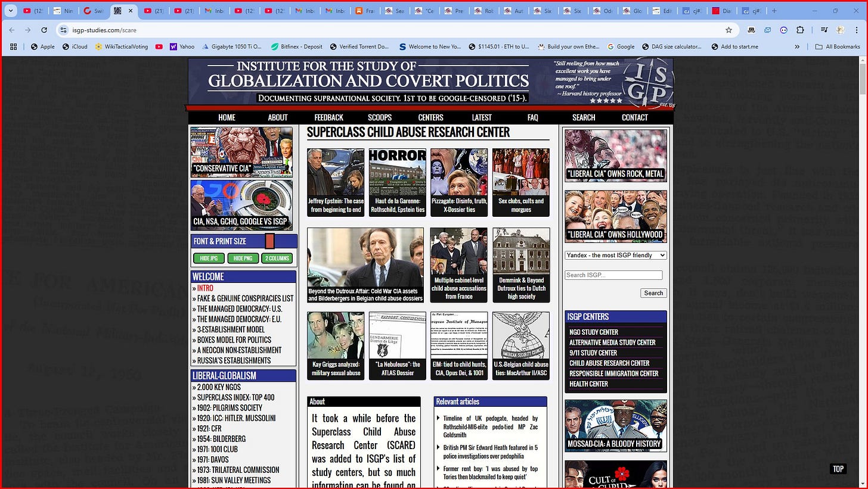
Task: Open 'Liberal CIA owns Hollywood' banner
Action: (x=615, y=216)
